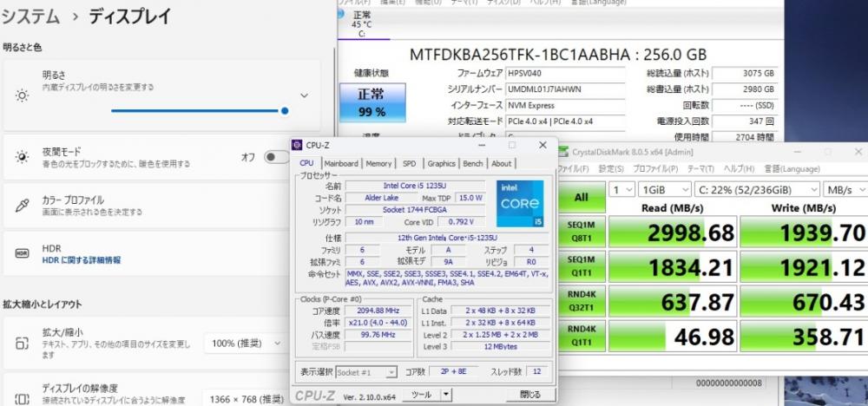Click the night mode (夜間モード) icon
The height and width of the screenshot is (406, 868).
coord(23,157)
